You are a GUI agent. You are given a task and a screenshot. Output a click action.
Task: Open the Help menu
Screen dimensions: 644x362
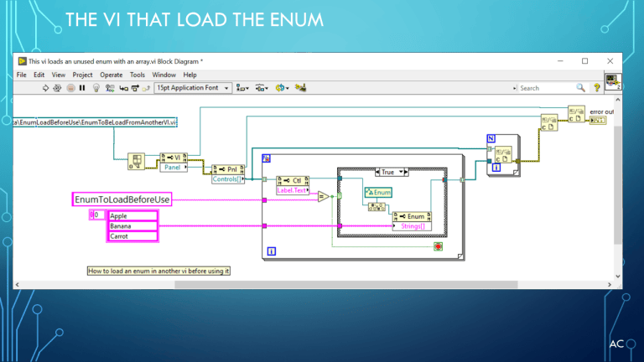tap(190, 75)
